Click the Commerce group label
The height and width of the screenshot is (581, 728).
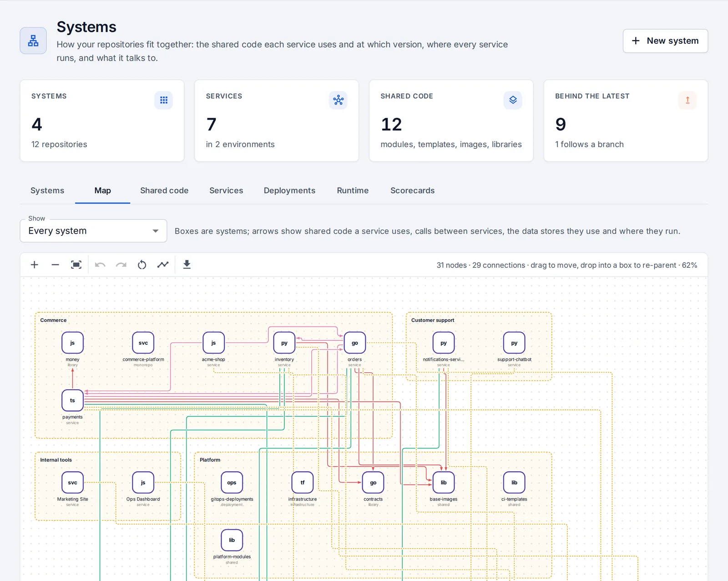click(53, 320)
